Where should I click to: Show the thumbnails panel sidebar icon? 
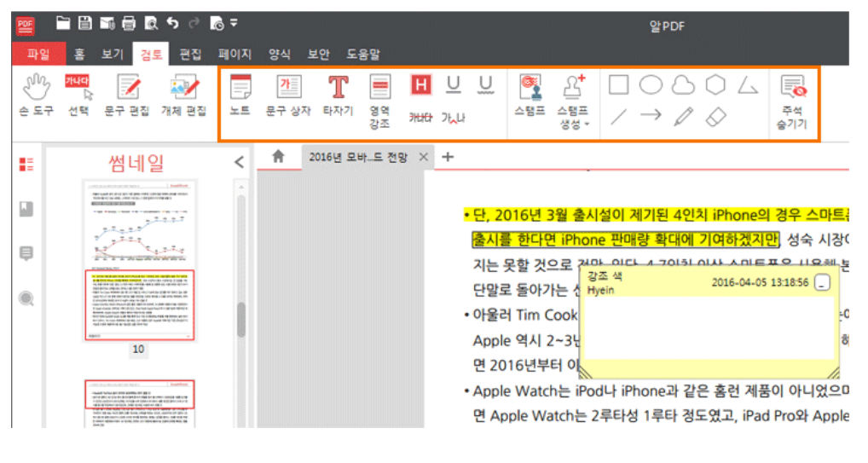[x=26, y=165]
